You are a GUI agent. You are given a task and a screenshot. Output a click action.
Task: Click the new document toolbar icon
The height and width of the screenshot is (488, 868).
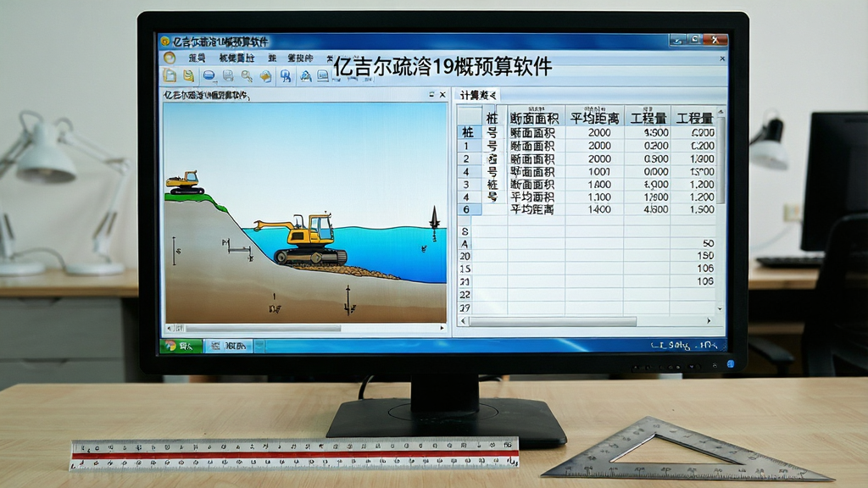[x=170, y=75]
